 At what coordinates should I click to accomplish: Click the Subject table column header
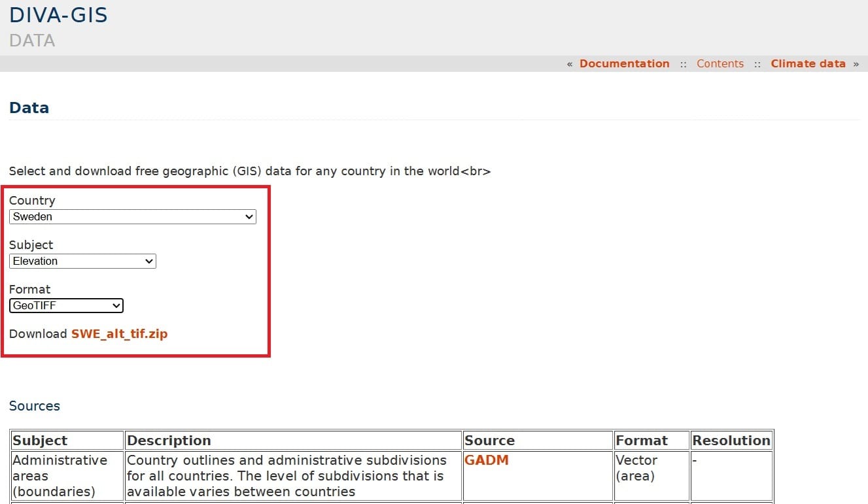[67, 440]
